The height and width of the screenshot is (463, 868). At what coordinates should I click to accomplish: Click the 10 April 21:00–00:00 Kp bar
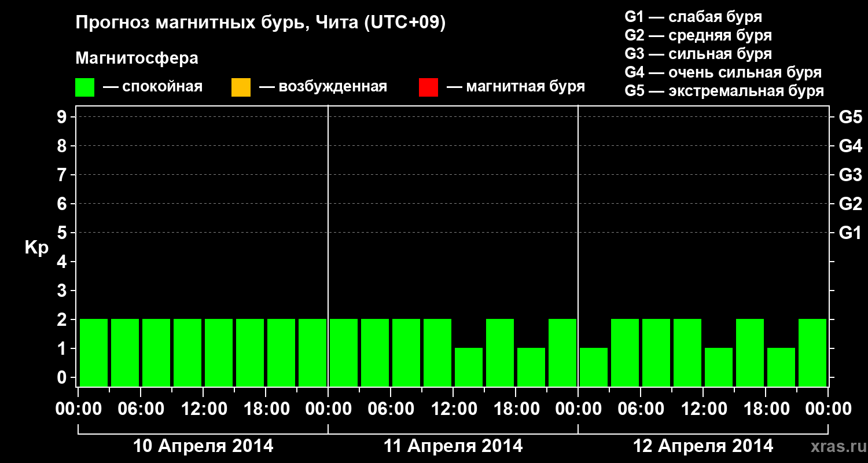(312, 352)
